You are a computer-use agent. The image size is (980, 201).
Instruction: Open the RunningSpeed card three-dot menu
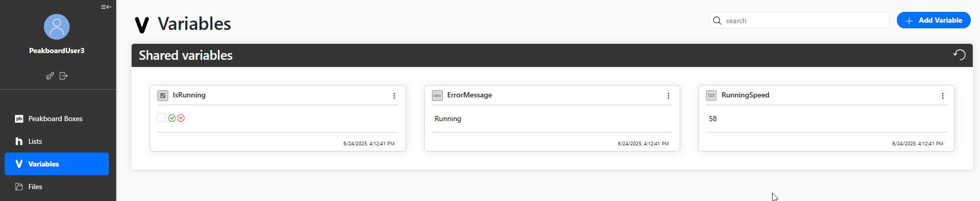[x=942, y=96]
